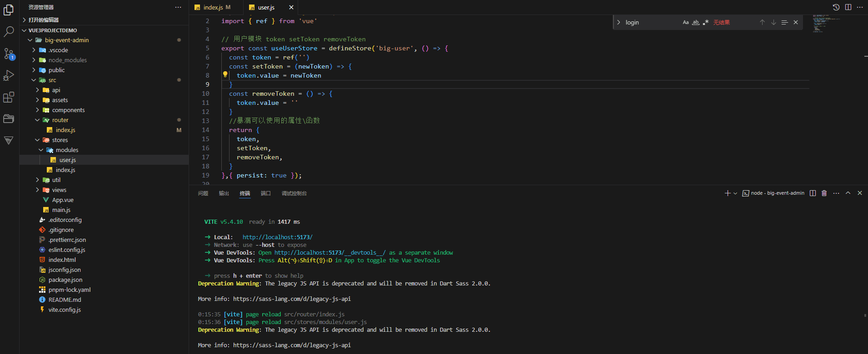868x354 pixels.
Task: Open main.js file
Action: click(x=104, y=210)
